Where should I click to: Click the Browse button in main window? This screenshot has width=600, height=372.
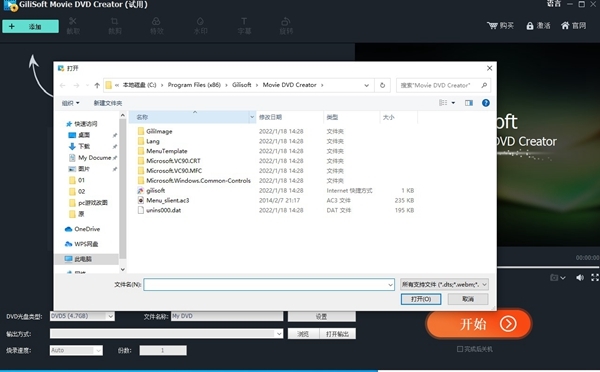[x=303, y=334]
